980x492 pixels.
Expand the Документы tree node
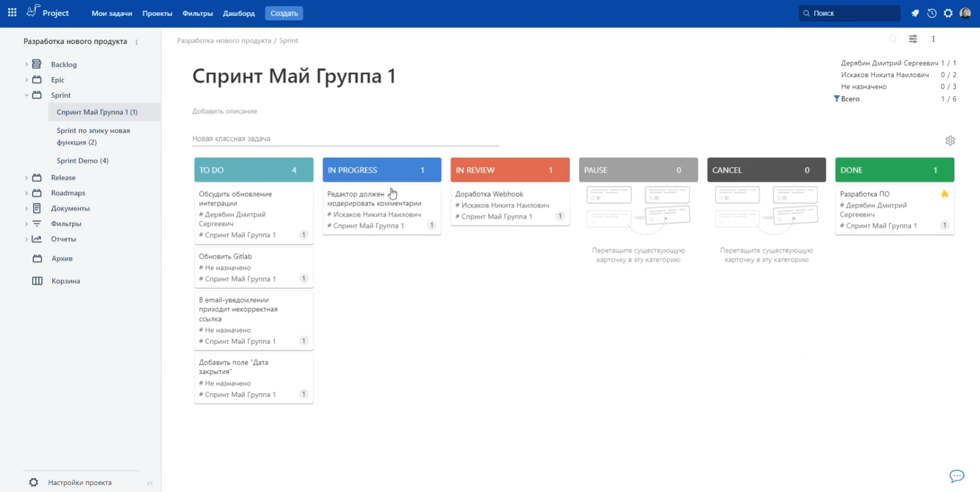tap(26, 208)
